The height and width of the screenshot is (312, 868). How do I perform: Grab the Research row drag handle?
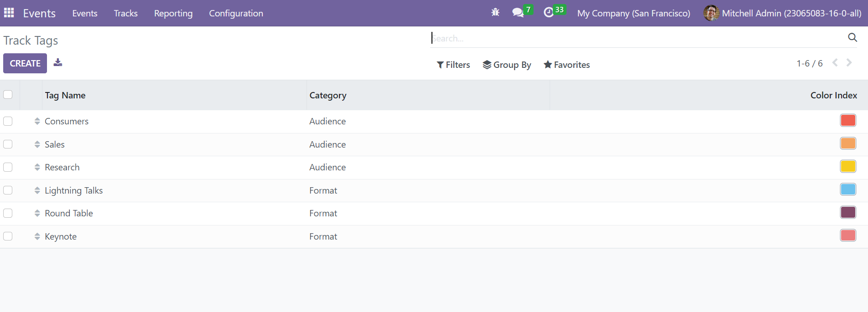tap(37, 167)
